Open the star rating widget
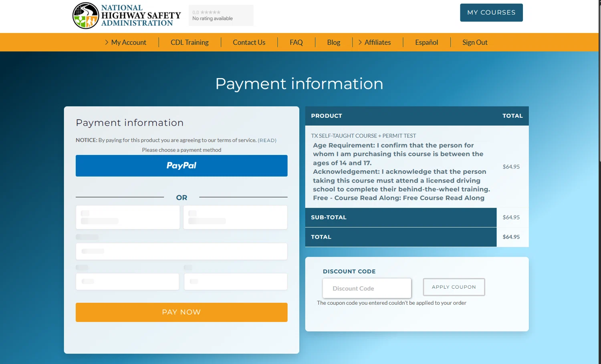The image size is (601, 364). [221, 15]
